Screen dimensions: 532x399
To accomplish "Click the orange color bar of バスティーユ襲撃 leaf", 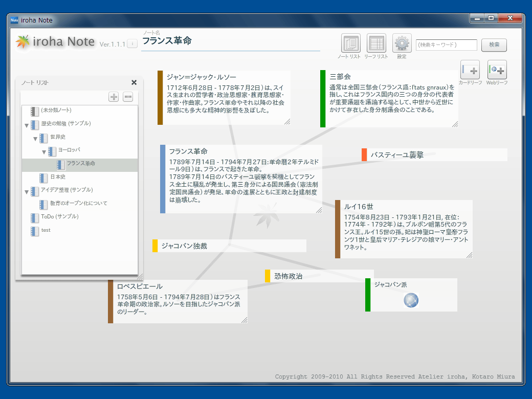I will click(364, 154).
